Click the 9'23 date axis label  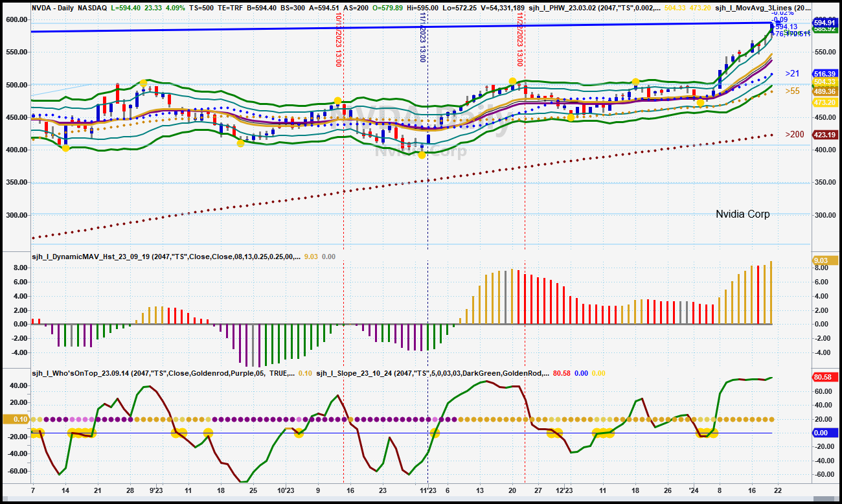click(155, 491)
